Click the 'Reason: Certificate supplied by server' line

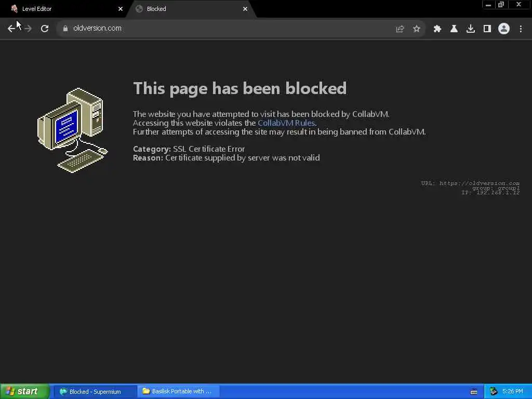tap(227, 158)
